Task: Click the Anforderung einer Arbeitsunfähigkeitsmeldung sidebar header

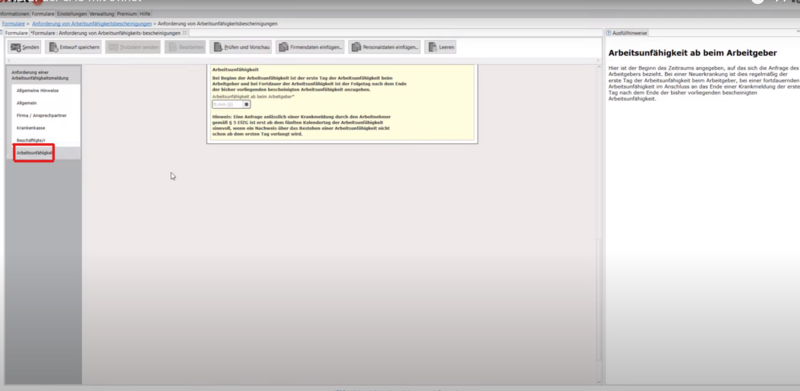Action: pos(43,75)
